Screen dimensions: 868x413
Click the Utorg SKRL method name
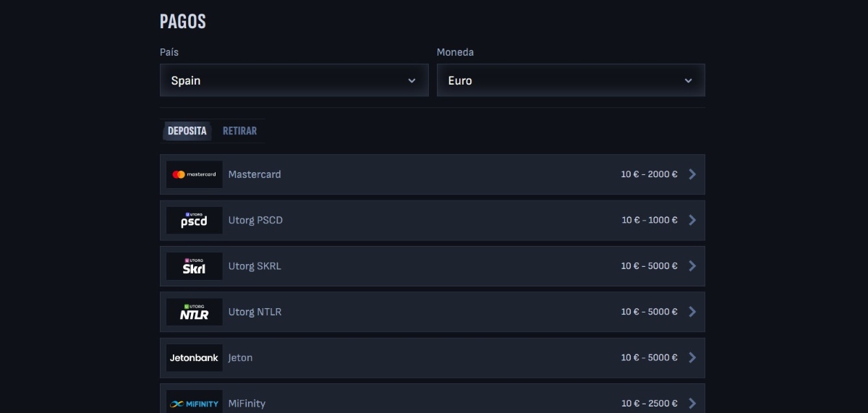[x=255, y=266]
